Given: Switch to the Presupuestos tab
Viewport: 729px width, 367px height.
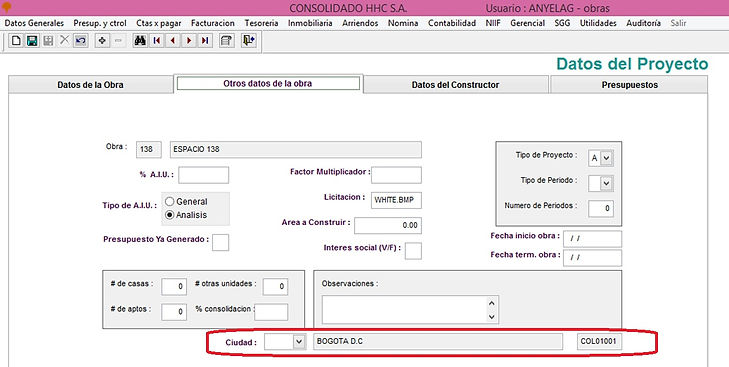Looking at the screenshot, I should tap(630, 85).
